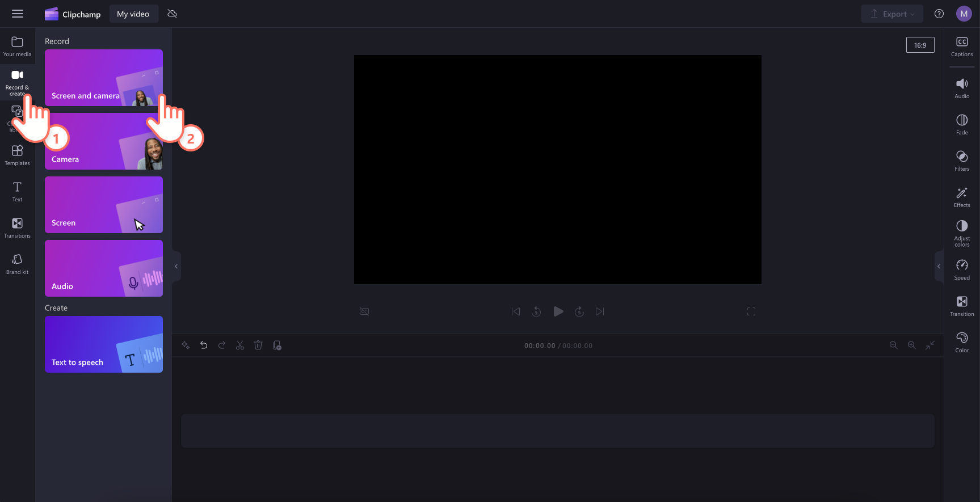The image size is (980, 502).
Task: Open Brand kit sidebar tab
Action: [x=18, y=264]
